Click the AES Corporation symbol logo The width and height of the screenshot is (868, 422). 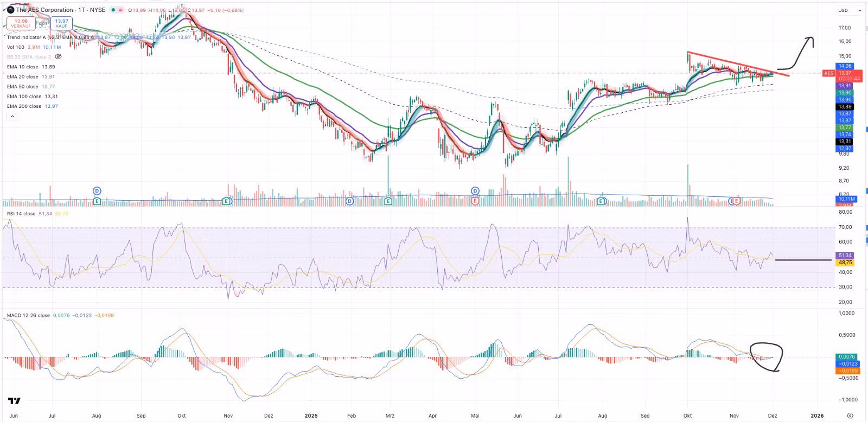[10, 10]
